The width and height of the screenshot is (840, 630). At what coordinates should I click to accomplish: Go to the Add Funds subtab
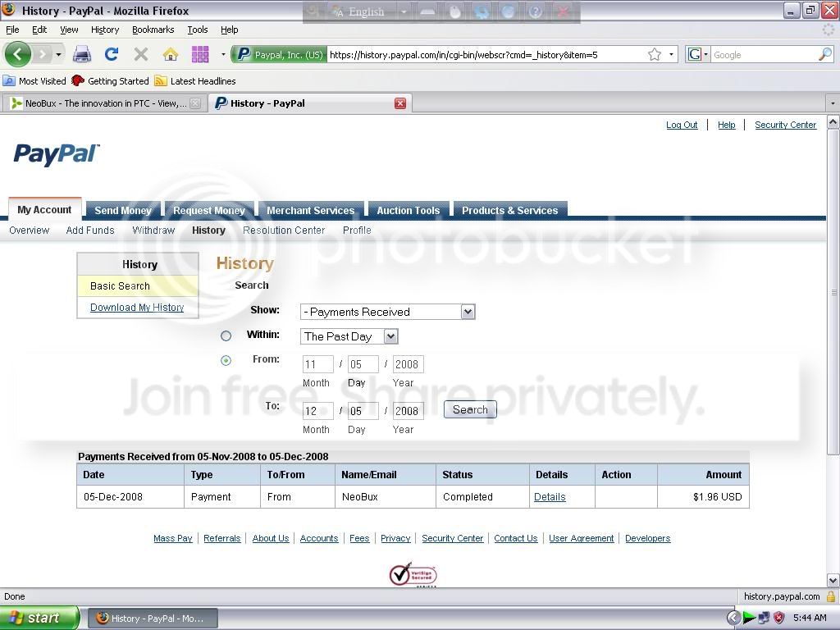coord(90,231)
